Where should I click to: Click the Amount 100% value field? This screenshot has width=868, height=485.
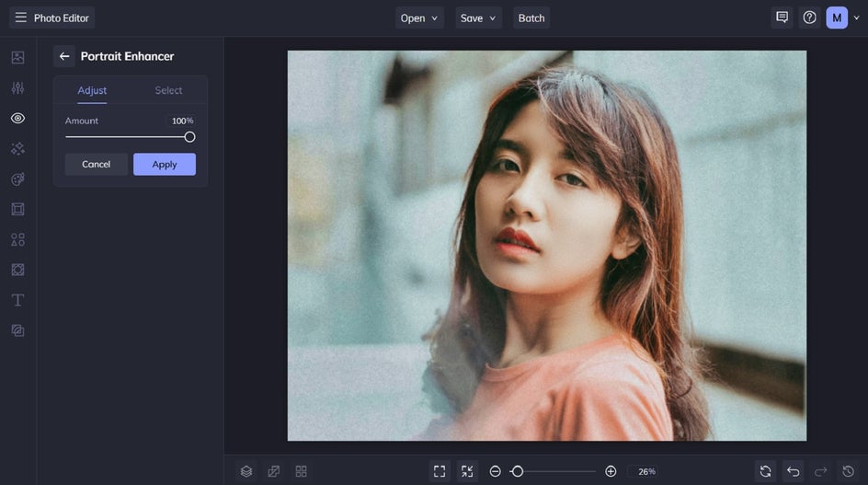[182, 121]
